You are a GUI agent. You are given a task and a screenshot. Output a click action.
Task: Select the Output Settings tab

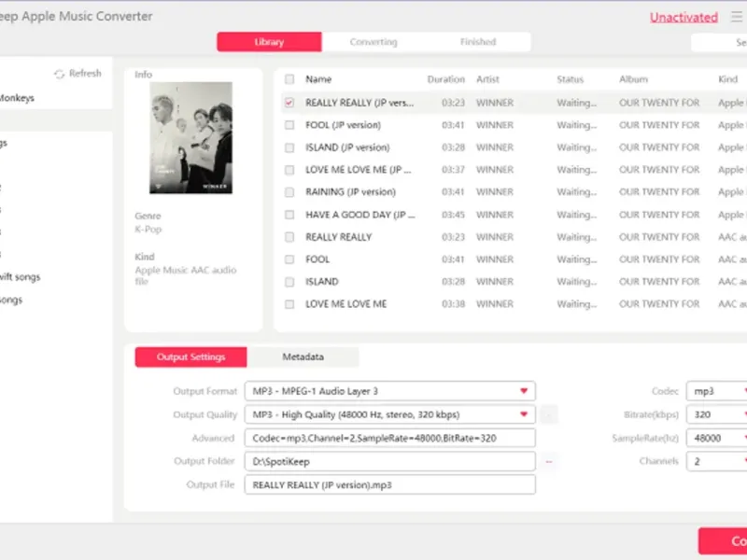coord(190,357)
